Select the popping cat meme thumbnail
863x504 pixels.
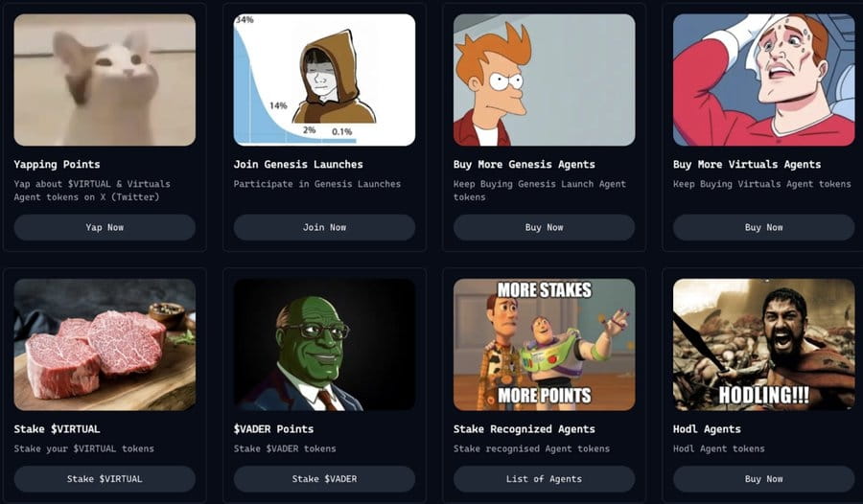(x=105, y=80)
